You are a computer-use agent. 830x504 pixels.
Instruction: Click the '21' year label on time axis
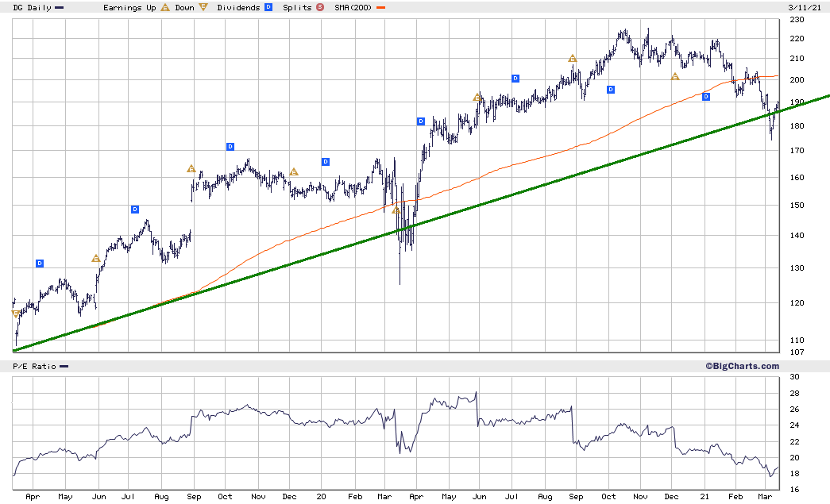(x=705, y=497)
